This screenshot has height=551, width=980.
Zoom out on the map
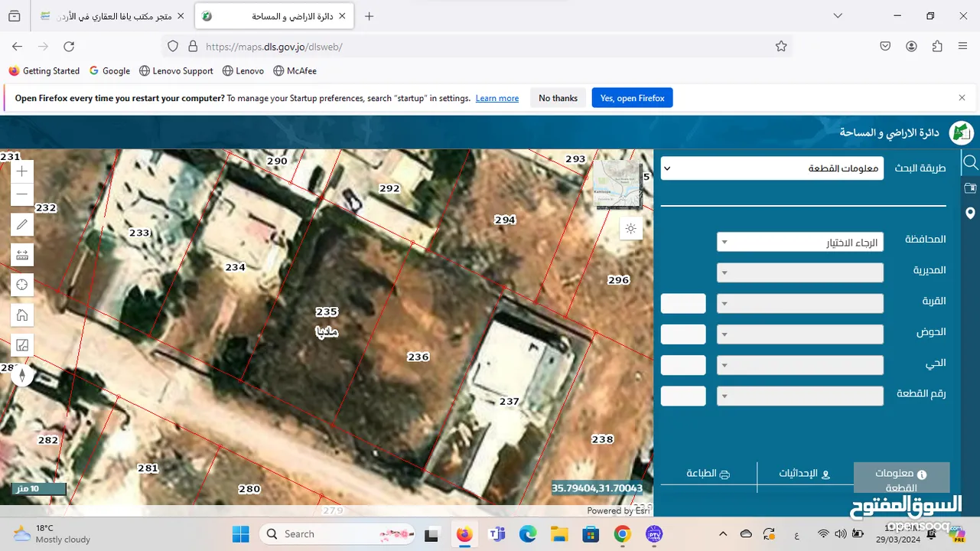[22, 194]
